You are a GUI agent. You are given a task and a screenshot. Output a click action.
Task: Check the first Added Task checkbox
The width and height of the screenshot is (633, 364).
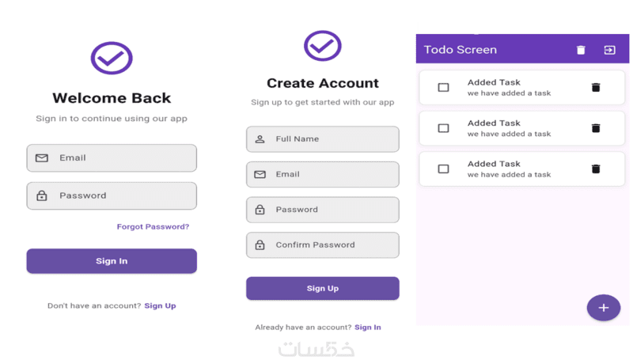[x=443, y=87]
